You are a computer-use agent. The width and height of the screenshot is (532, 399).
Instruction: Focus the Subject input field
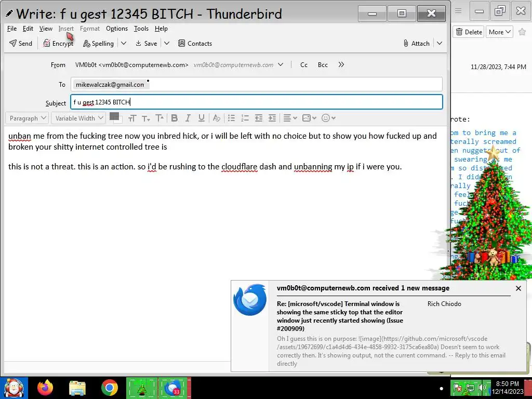pyautogui.click(x=257, y=102)
